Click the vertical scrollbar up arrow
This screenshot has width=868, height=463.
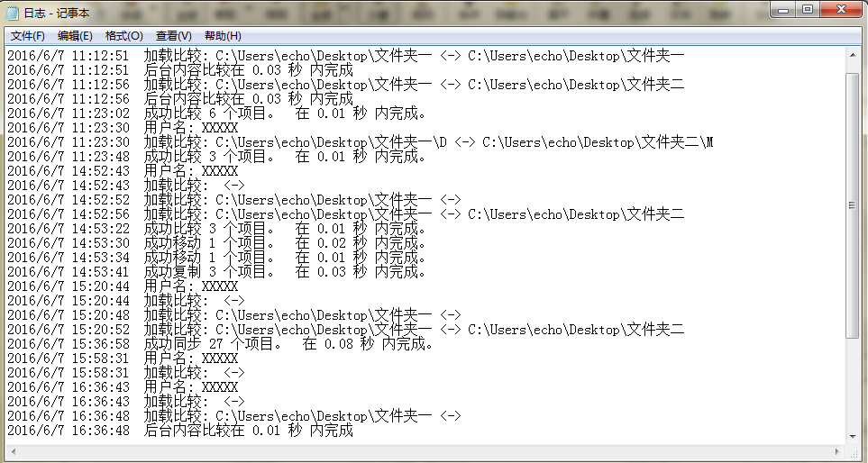point(853,55)
